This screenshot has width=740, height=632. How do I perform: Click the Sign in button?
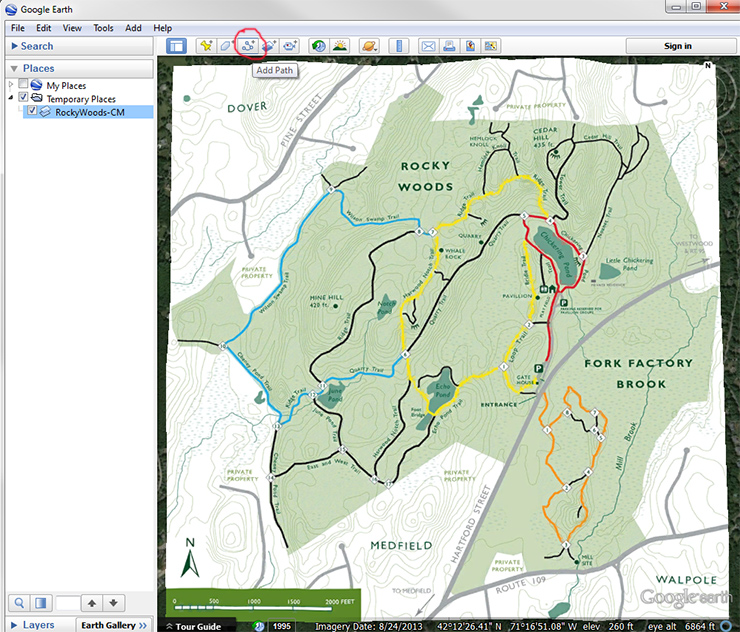click(x=677, y=46)
